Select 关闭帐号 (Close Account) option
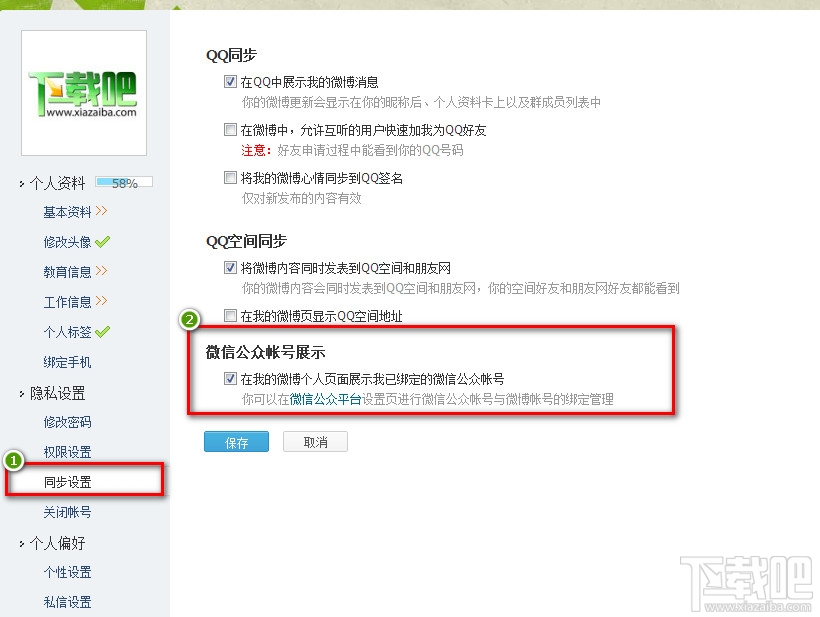 (67, 512)
